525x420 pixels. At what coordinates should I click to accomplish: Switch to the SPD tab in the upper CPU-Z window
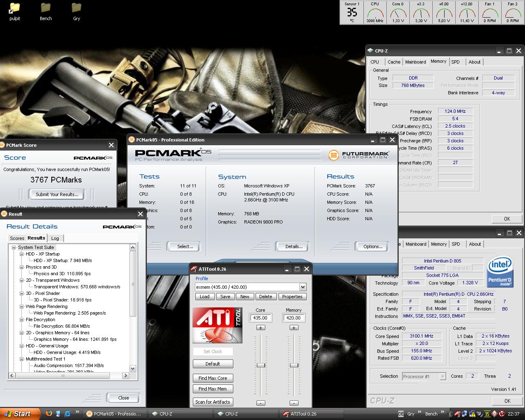click(455, 62)
